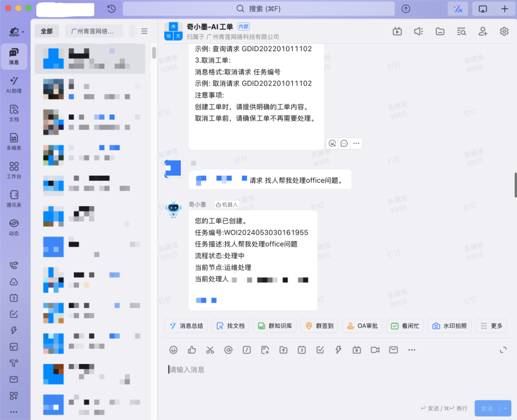Focus the 请输入消息 message input

click(x=337, y=370)
